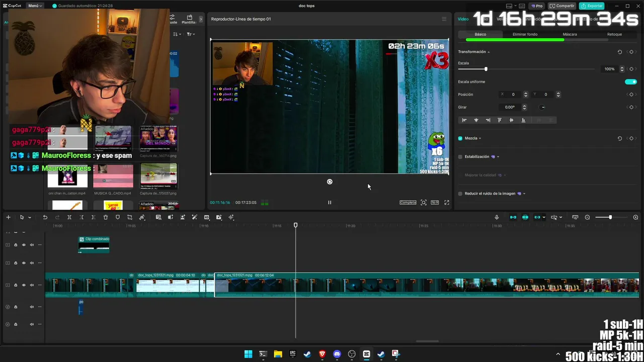Click the Split clip tool icon

click(69, 217)
